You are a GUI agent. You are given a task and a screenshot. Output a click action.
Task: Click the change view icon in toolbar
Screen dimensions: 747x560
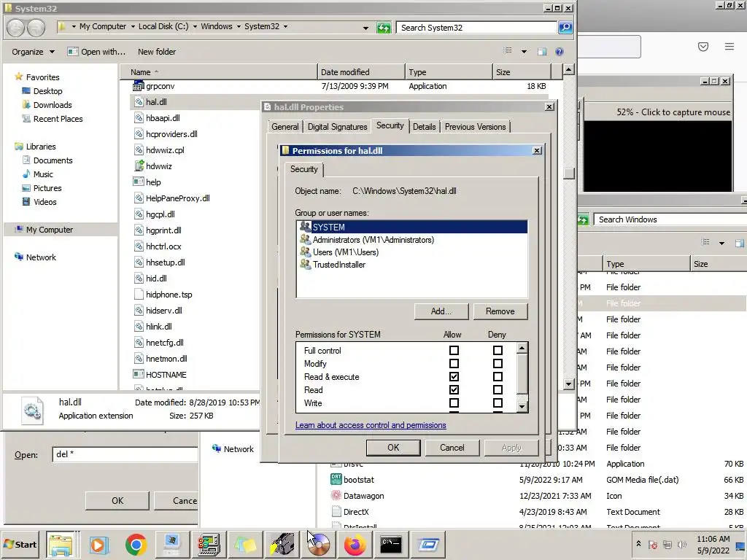tap(508, 51)
